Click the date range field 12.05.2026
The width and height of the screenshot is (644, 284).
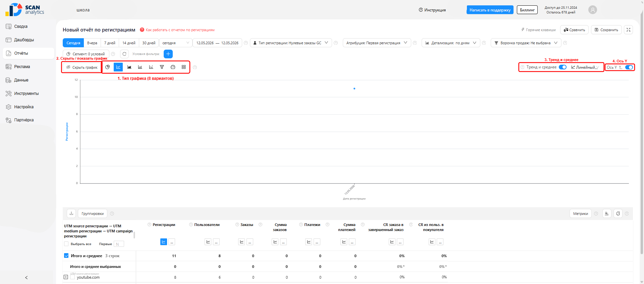217,43
